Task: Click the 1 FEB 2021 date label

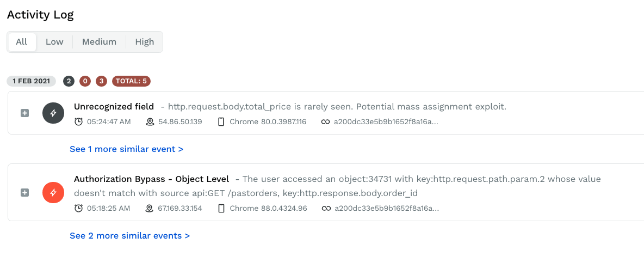Action: pos(32,81)
